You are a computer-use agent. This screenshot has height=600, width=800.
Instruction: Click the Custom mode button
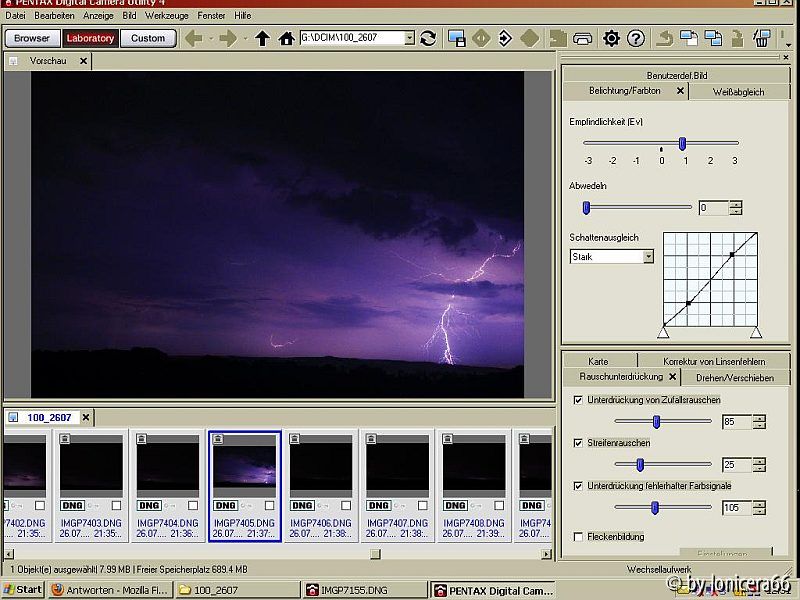[x=148, y=38]
